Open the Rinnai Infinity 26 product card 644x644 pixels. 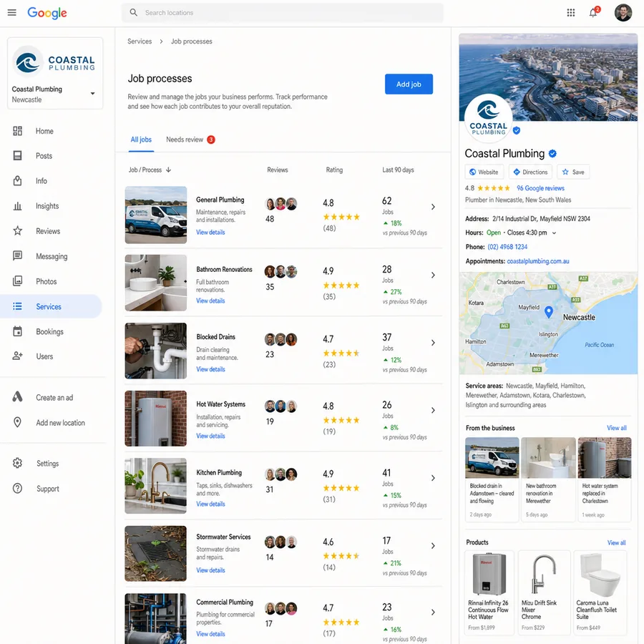[x=489, y=592]
